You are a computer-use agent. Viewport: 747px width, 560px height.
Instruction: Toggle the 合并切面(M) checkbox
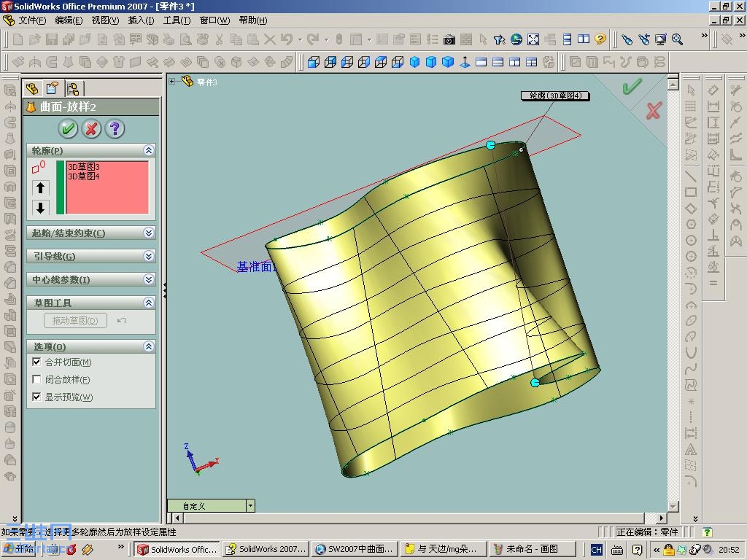(x=36, y=362)
